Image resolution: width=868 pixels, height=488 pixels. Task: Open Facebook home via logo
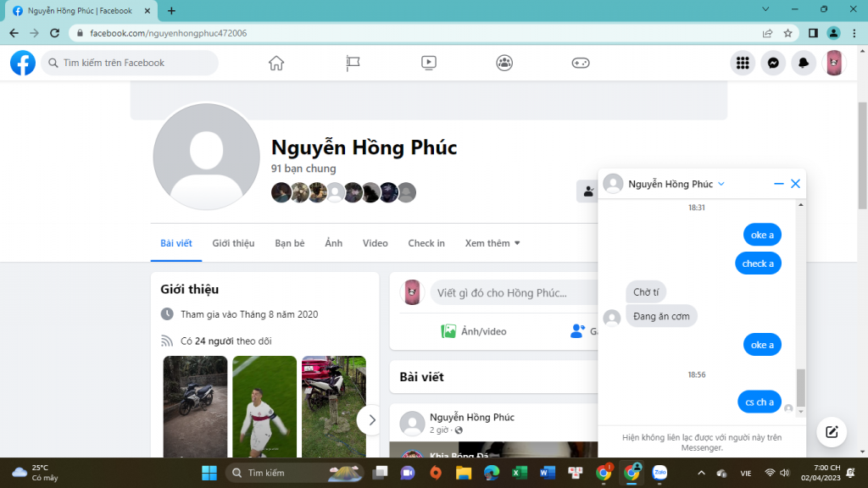coord(23,63)
